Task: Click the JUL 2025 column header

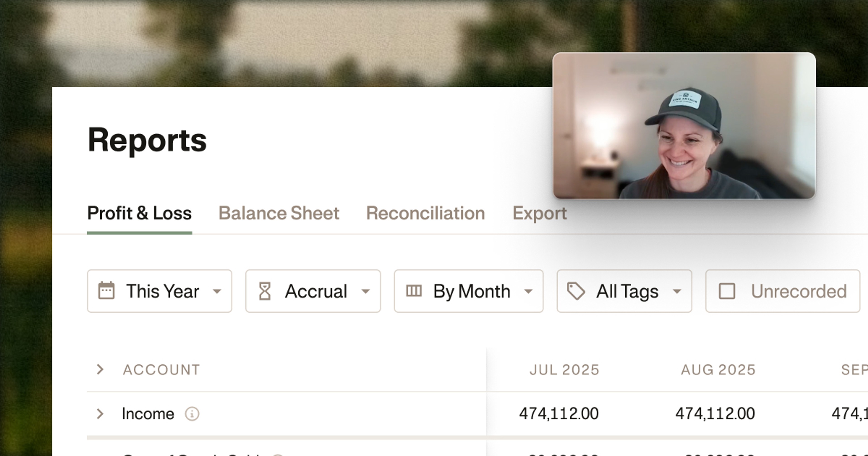Action: (564, 370)
